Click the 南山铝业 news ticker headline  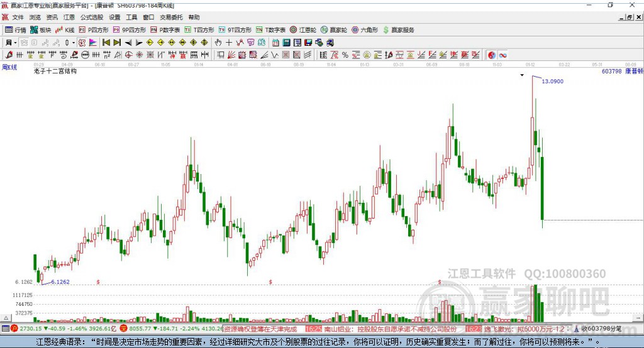tap(390, 329)
